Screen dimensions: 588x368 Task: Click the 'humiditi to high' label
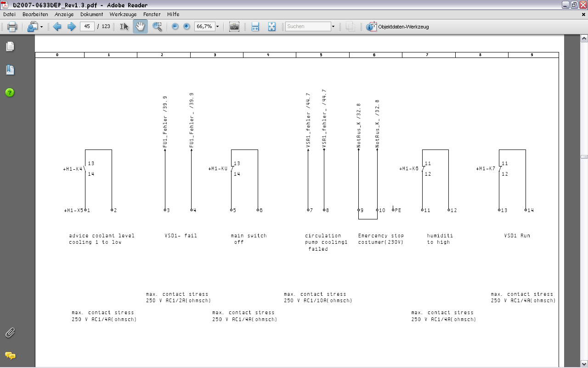pos(440,239)
